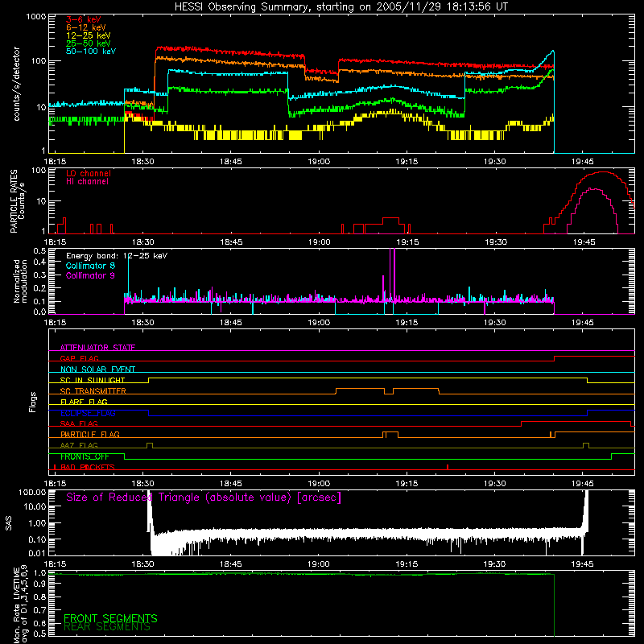Click the blue 'ECLIPSE FLAG' label
This screenshot has height=644, width=644.
(x=88, y=413)
